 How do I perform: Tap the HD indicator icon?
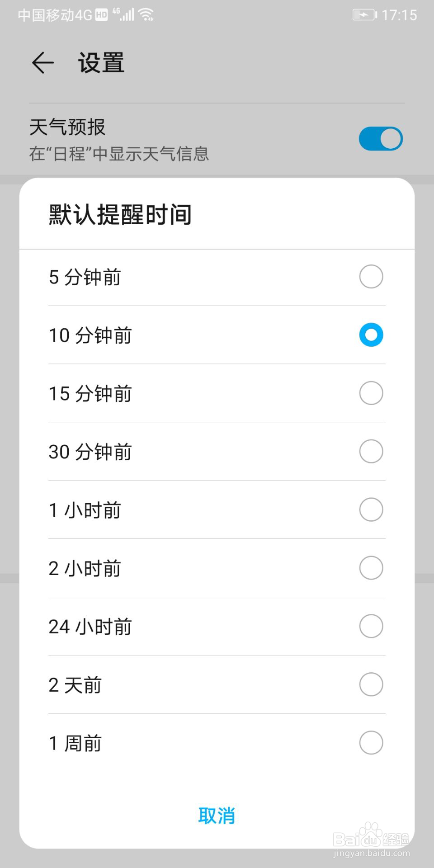(x=101, y=15)
